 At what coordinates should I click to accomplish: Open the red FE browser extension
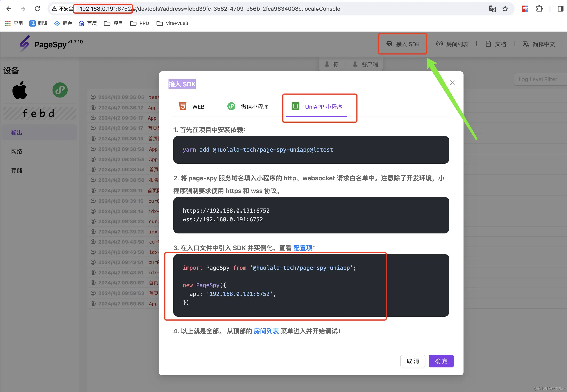pyautogui.click(x=525, y=9)
